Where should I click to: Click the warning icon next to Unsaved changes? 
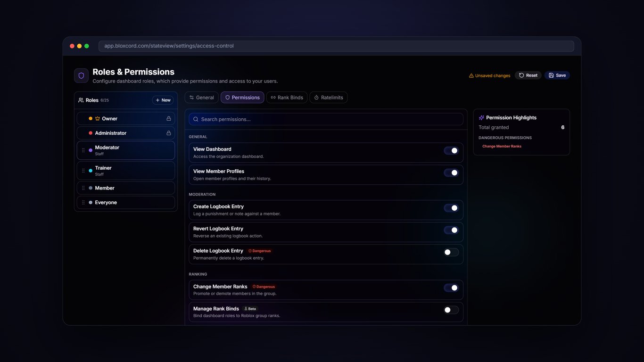click(471, 75)
